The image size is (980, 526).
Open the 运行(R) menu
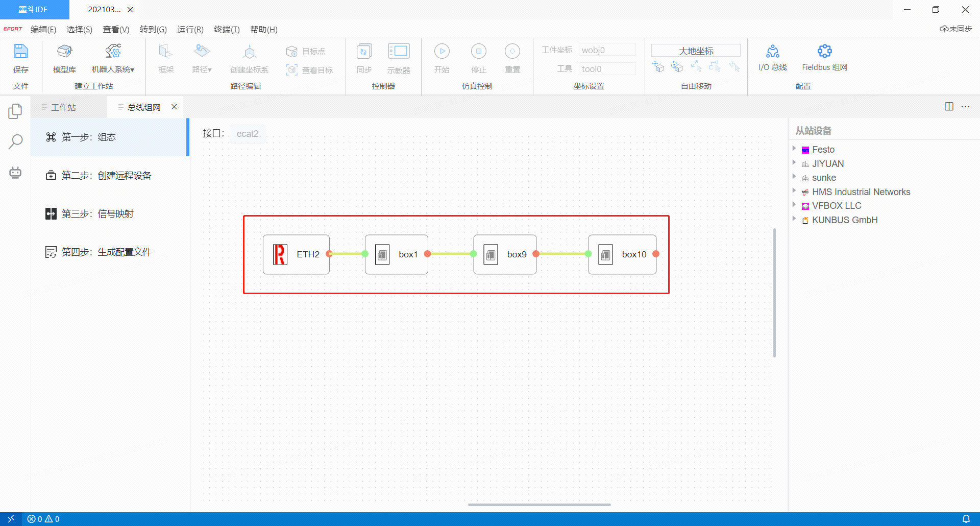pyautogui.click(x=190, y=30)
